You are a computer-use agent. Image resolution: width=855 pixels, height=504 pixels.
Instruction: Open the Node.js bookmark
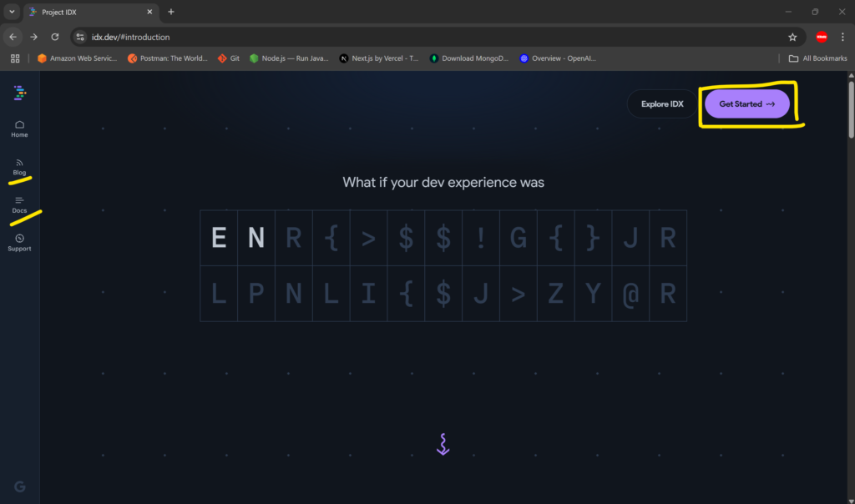click(x=289, y=58)
